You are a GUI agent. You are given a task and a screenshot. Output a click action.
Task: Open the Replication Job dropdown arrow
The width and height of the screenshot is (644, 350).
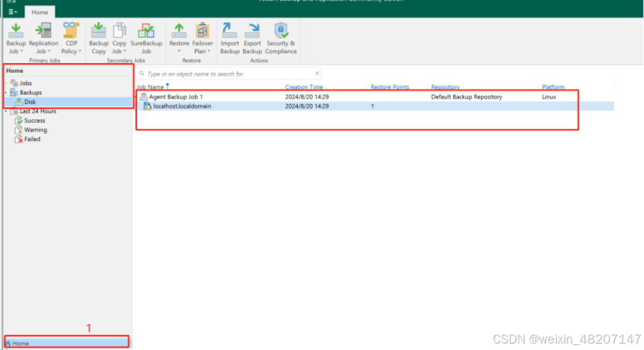(49, 51)
